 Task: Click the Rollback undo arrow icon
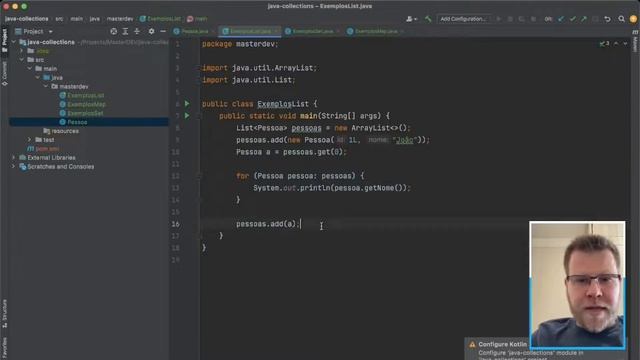pos(607,19)
